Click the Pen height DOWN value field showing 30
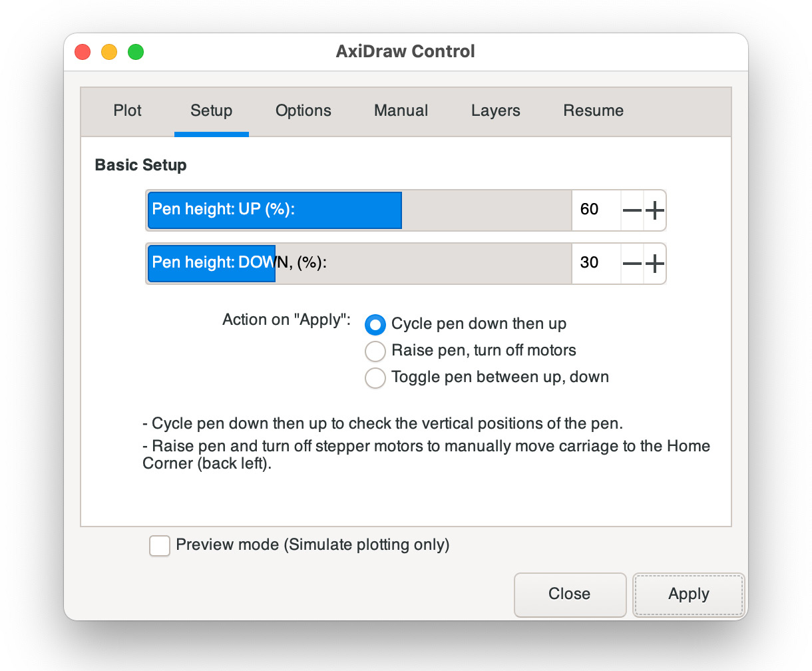 tap(596, 264)
